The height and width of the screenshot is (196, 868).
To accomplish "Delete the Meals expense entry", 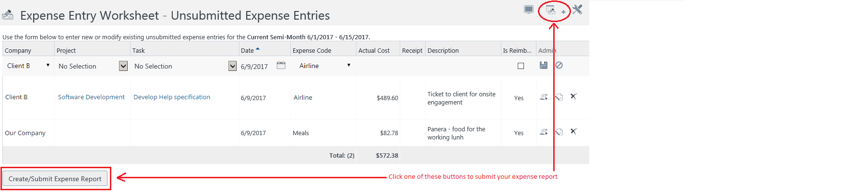I will [573, 131].
